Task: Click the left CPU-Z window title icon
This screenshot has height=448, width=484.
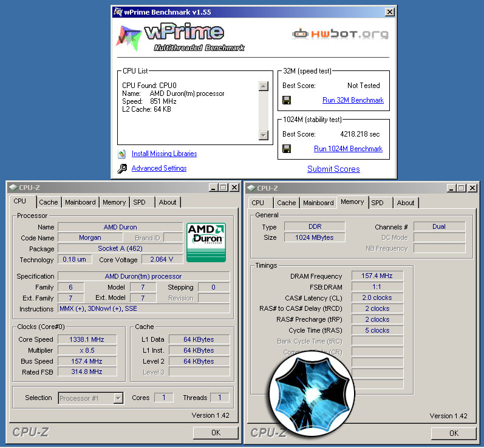Action: [x=13, y=188]
